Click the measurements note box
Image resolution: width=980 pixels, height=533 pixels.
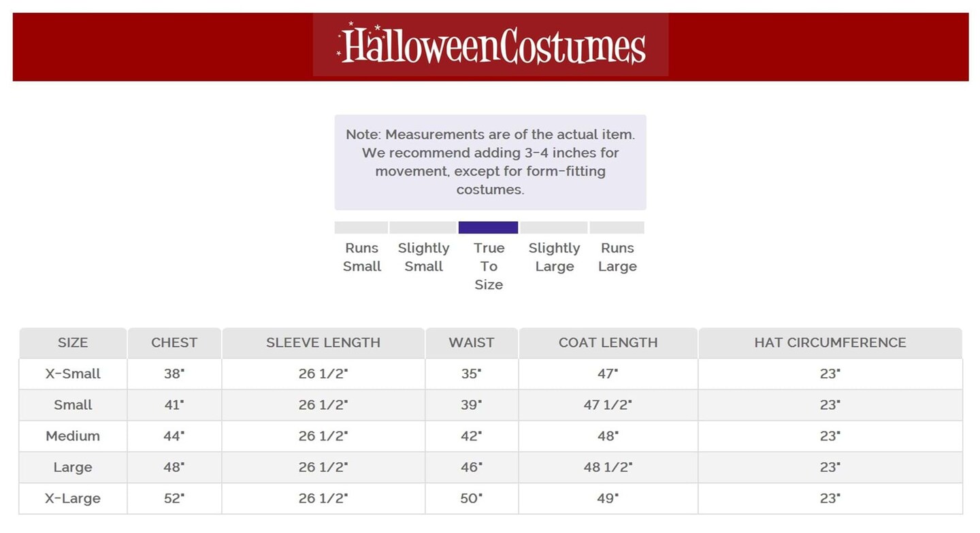tap(490, 162)
